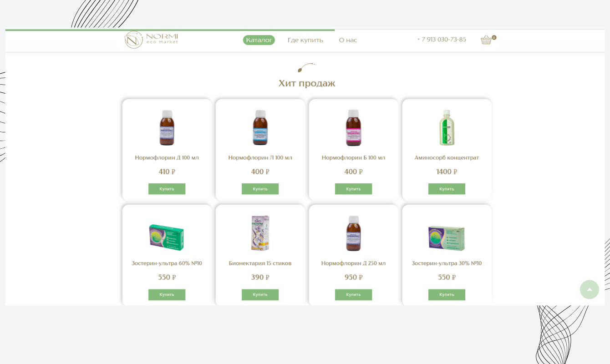Open the Зостерин-ультра 30% №10 title link
This screenshot has height=364, width=610.
(447, 263)
